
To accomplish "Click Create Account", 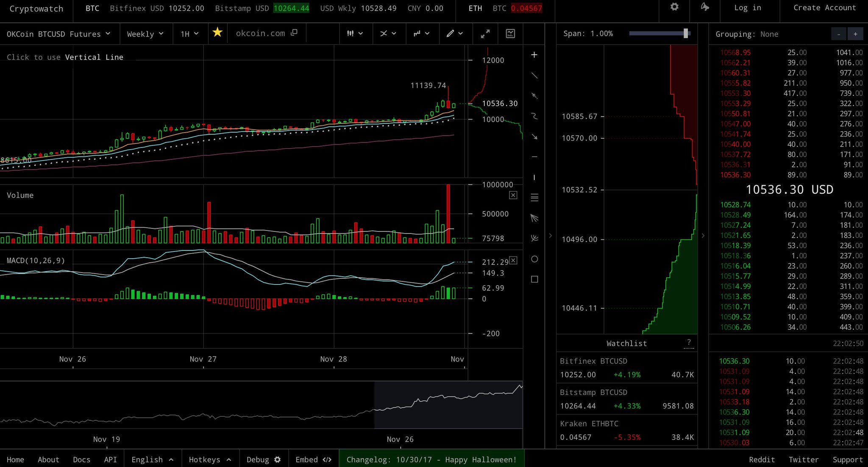I will tap(824, 8).
